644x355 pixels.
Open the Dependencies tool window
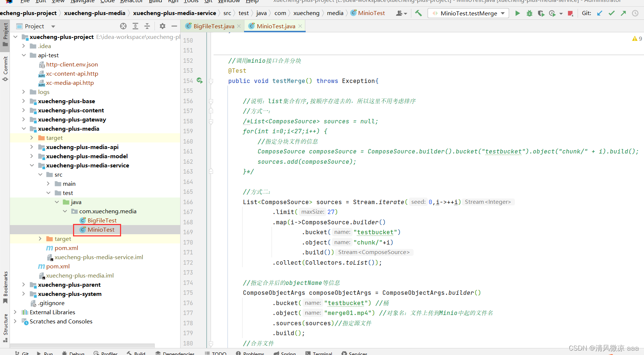[x=175, y=353]
